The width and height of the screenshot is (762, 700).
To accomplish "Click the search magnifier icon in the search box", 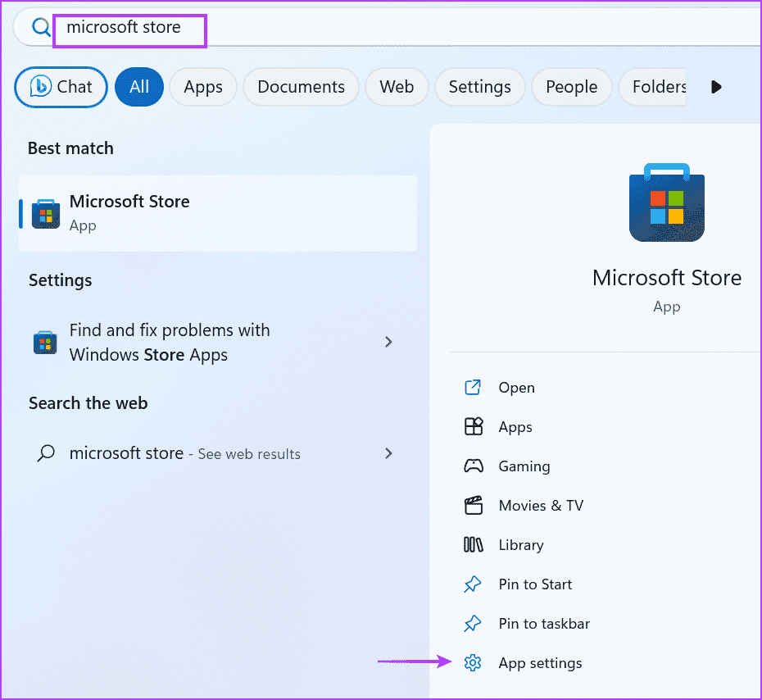I will coord(41,27).
